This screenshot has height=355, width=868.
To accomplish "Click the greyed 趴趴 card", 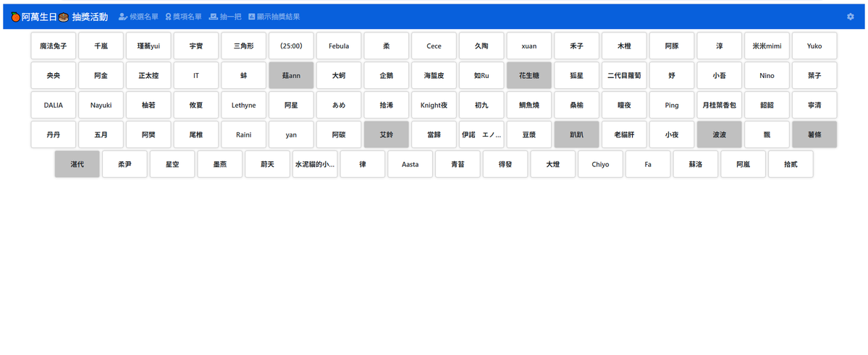I will 577,135.
